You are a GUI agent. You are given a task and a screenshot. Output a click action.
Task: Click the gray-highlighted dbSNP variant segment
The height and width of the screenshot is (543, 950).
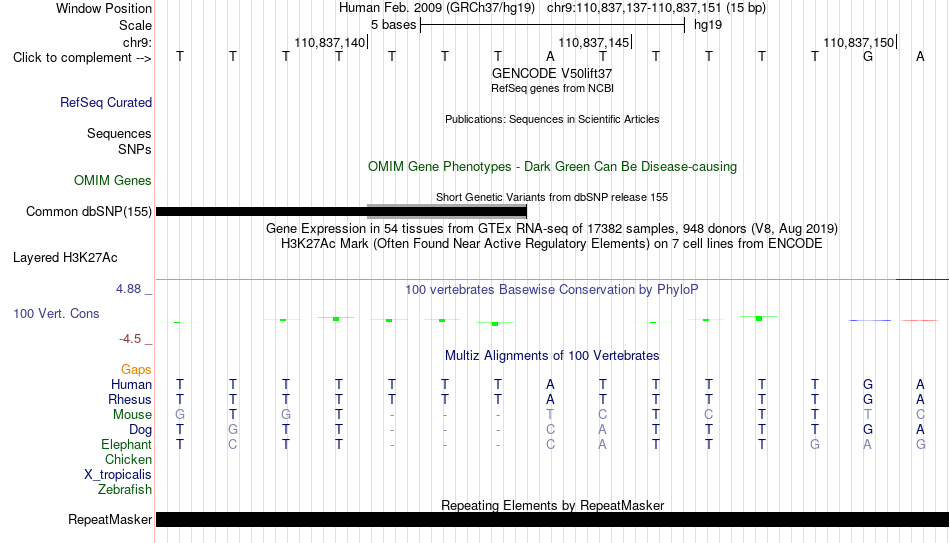(x=447, y=212)
